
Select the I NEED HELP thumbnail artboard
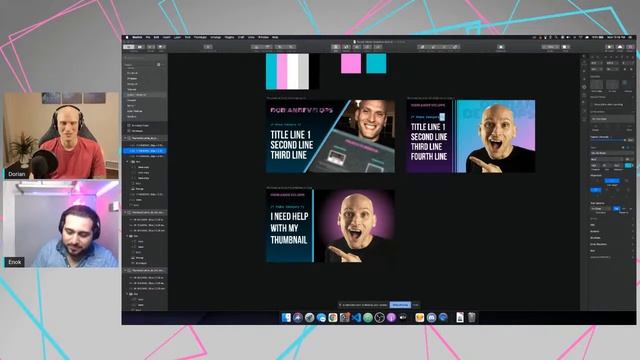click(330, 226)
